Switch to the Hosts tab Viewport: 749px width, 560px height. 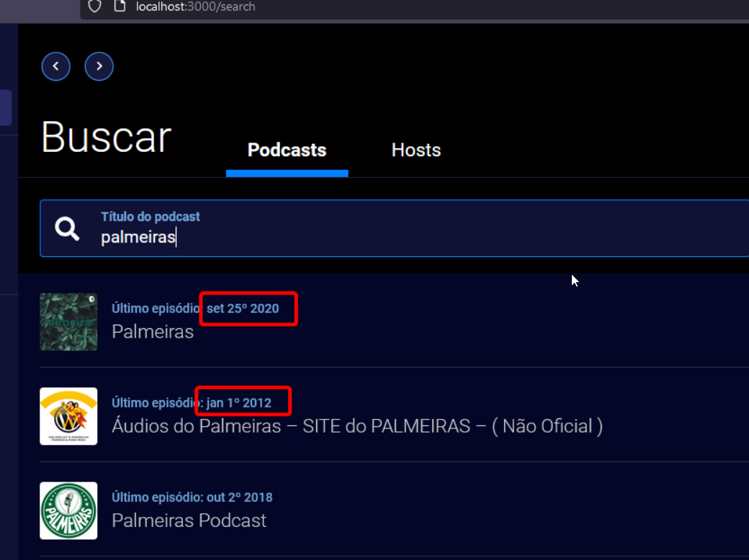416,150
